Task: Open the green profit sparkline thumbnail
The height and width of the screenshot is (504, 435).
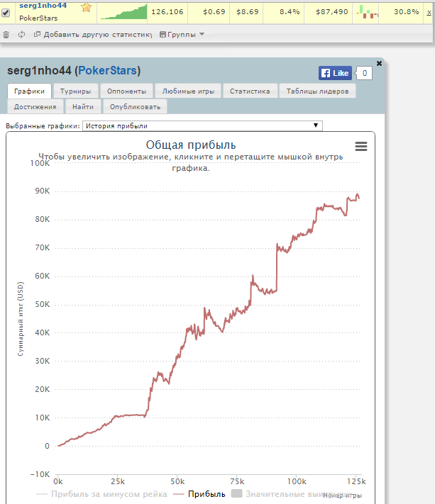Action: (124, 12)
